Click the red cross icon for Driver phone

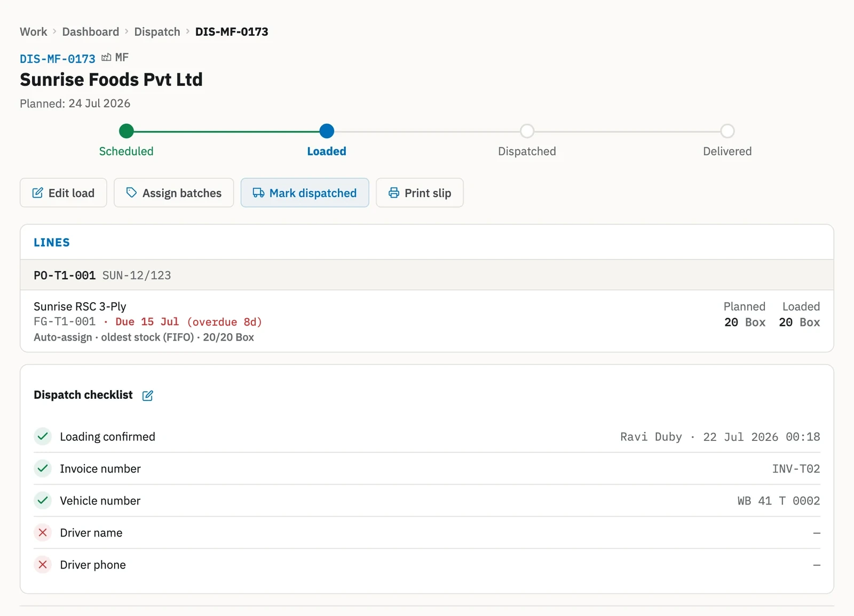tap(43, 564)
